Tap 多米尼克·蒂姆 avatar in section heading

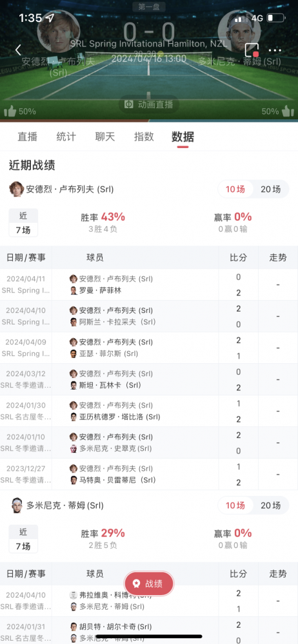click(x=17, y=505)
